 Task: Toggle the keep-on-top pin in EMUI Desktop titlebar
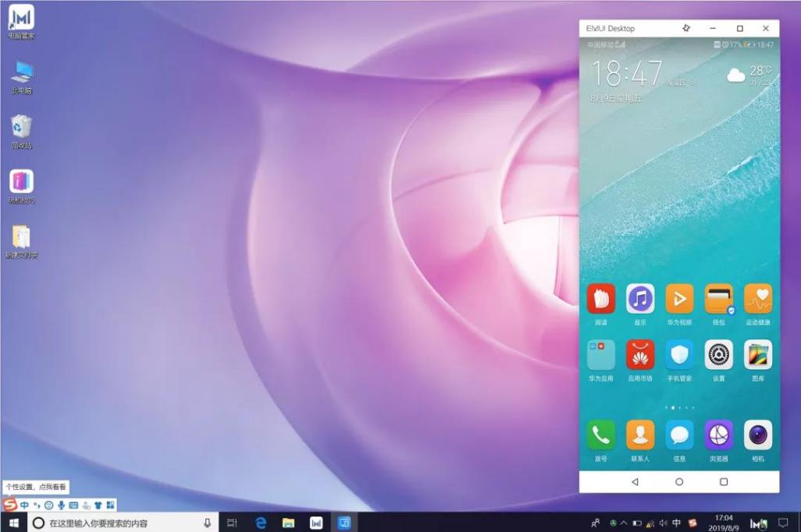point(685,28)
